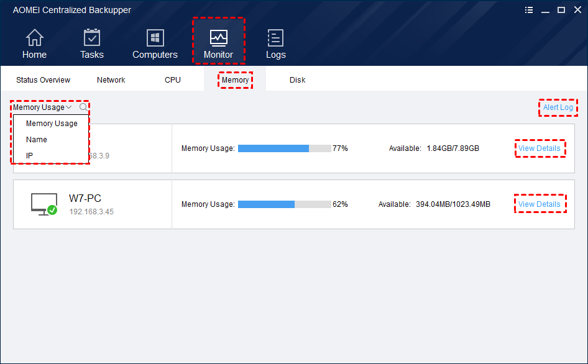Choose Memory Usage in the sort list
588x364 pixels.
click(52, 124)
